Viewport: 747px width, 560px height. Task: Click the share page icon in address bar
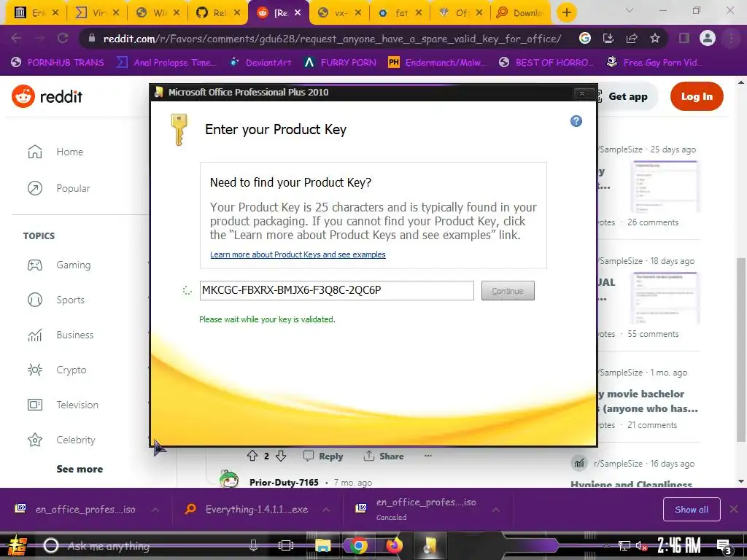point(632,38)
